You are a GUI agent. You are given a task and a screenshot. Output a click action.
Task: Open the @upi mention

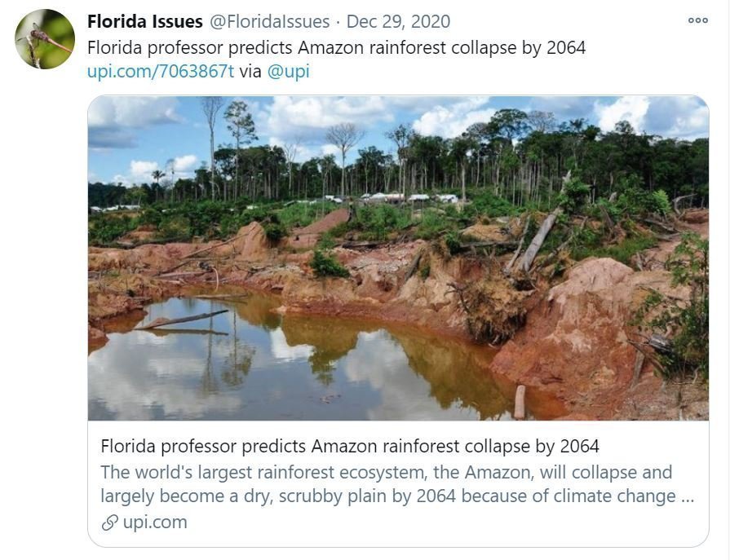point(288,72)
